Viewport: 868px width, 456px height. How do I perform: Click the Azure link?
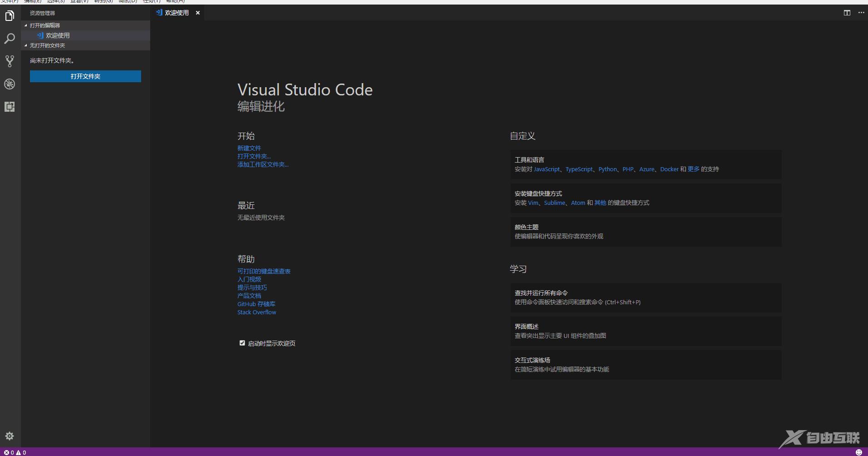pos(647,169)
